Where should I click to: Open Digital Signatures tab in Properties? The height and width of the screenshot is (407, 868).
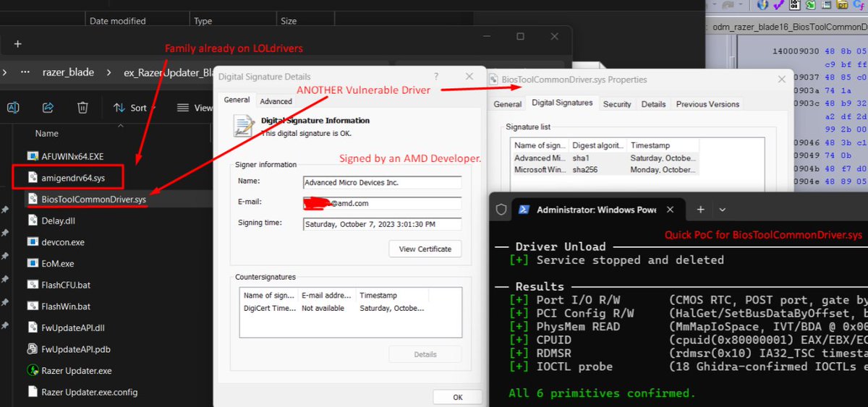[562, 103]
